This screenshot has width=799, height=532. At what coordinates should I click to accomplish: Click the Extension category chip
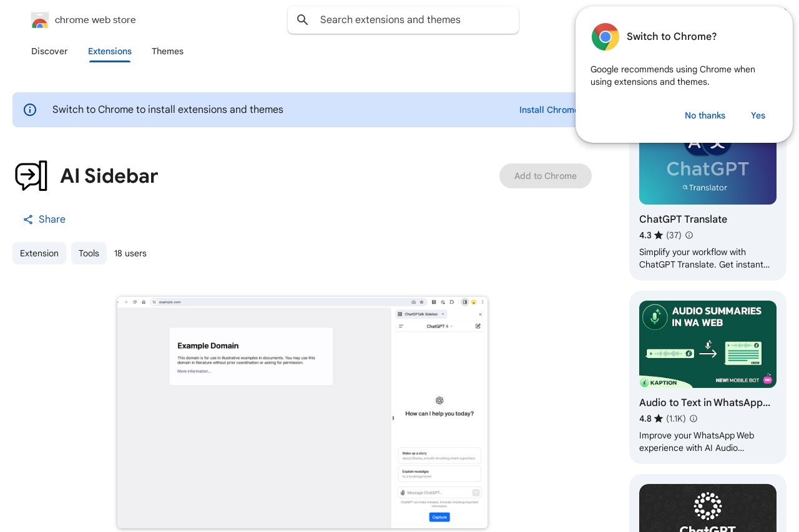click(39, 253)
